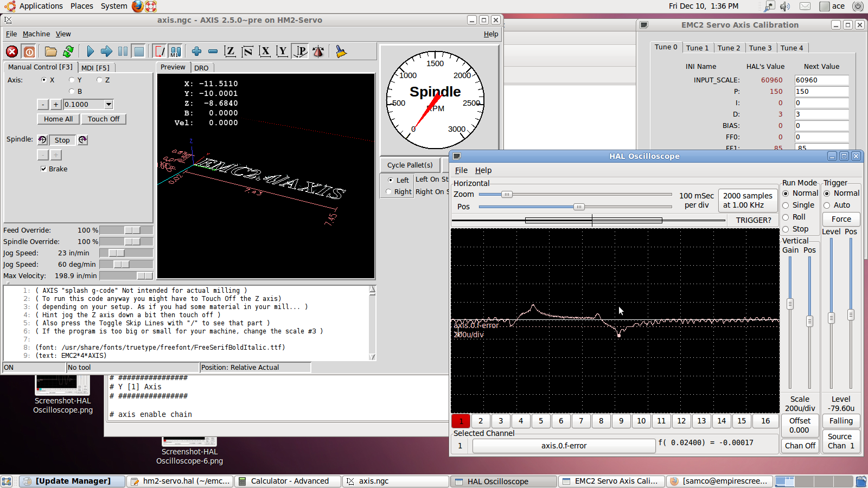This screenshot has height=488, width=868.
Task: Open Calculator - Advanced from taskbar
Action: 289,481
